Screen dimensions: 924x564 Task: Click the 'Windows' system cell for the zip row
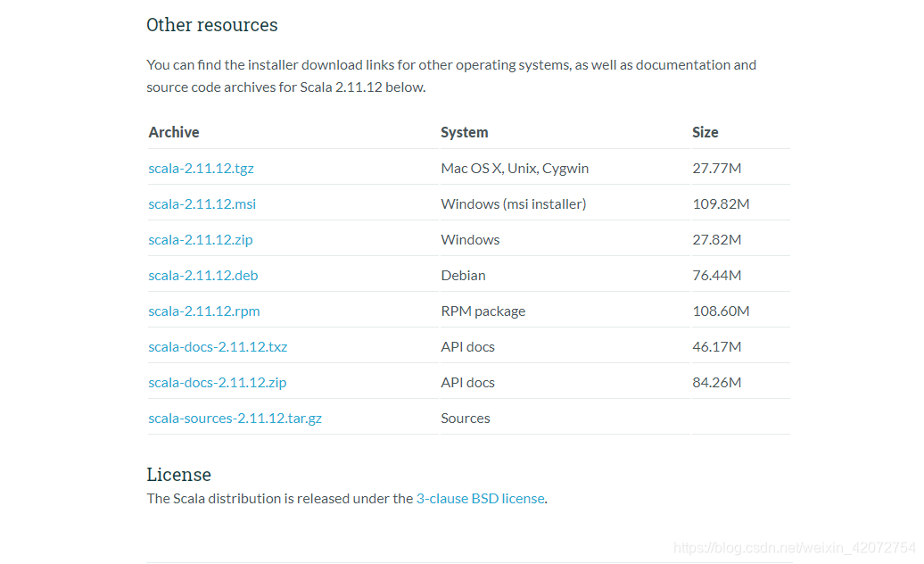point(470,240)
